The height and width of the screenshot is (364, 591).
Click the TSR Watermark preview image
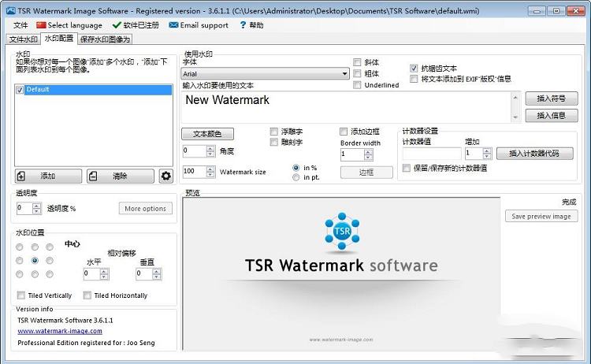pos(341,274)
